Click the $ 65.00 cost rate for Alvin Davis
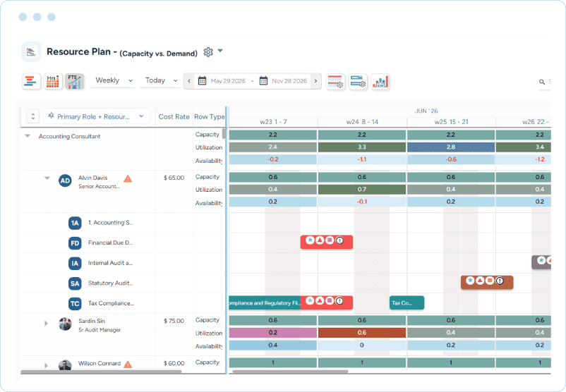566x392 pixels. point(174,178)
